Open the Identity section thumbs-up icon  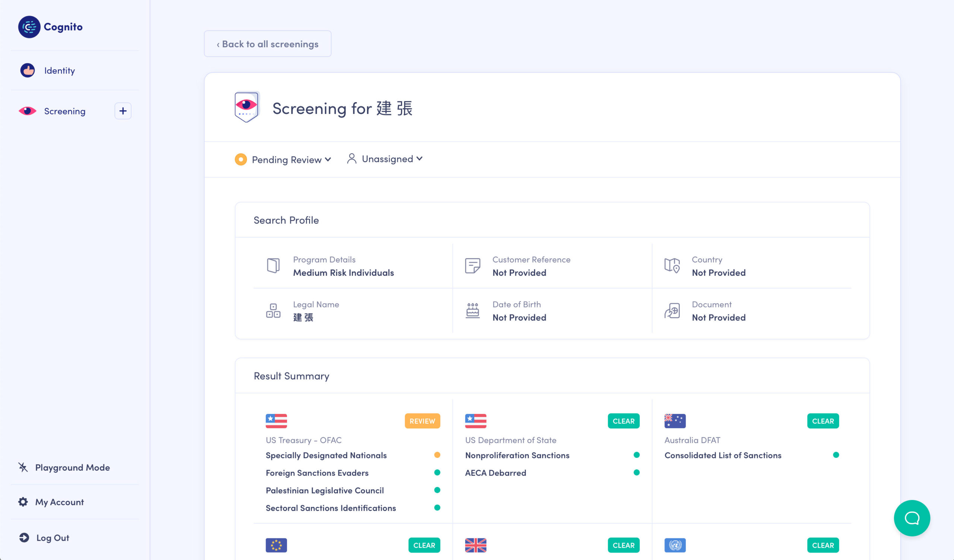(x=27, y=70)
